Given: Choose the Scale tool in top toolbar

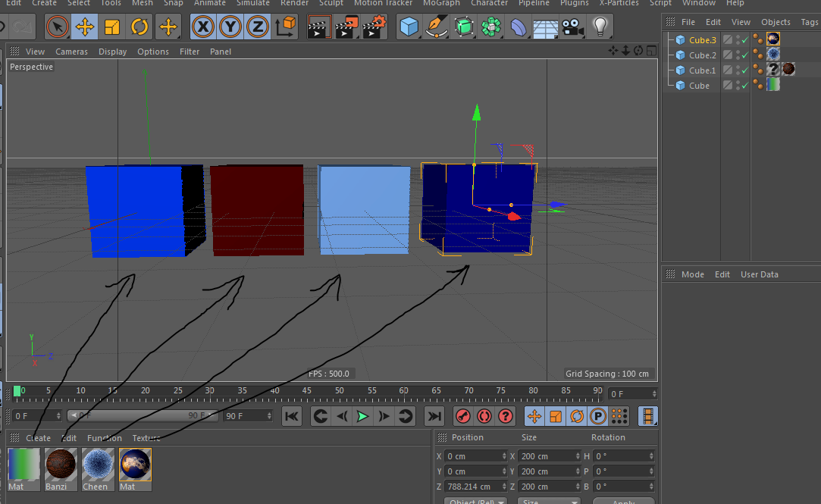Looking at the screenshot, I should pyautogui.click(x=112, y=27).
